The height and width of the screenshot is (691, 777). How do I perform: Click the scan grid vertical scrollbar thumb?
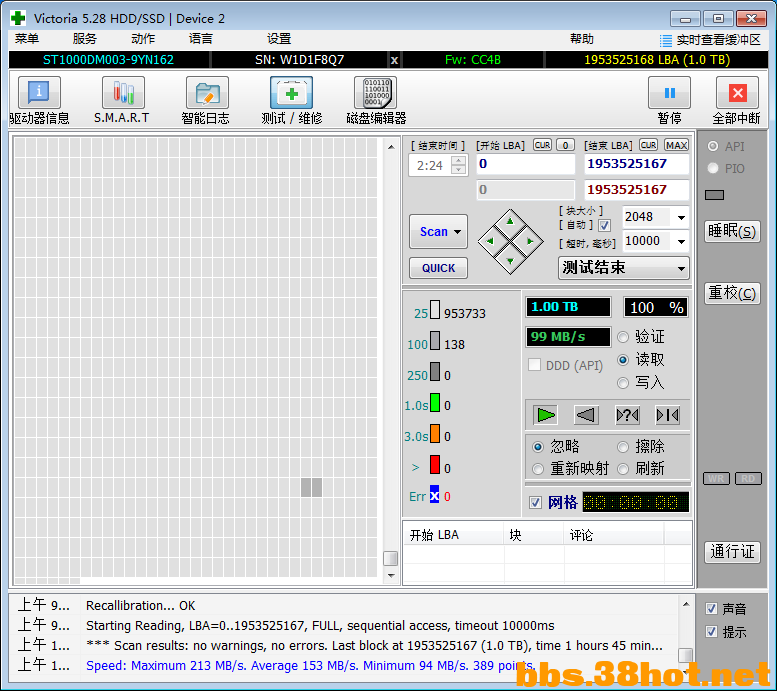click(390, 558)
